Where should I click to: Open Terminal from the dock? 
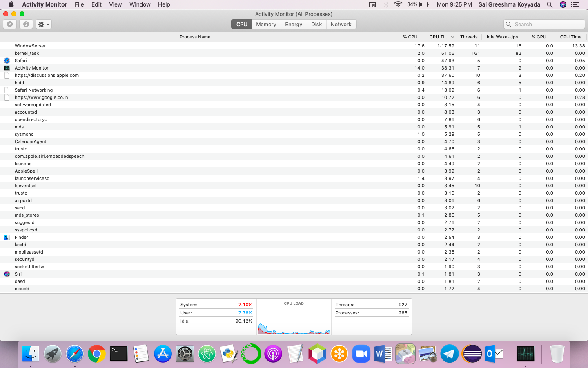118,353
